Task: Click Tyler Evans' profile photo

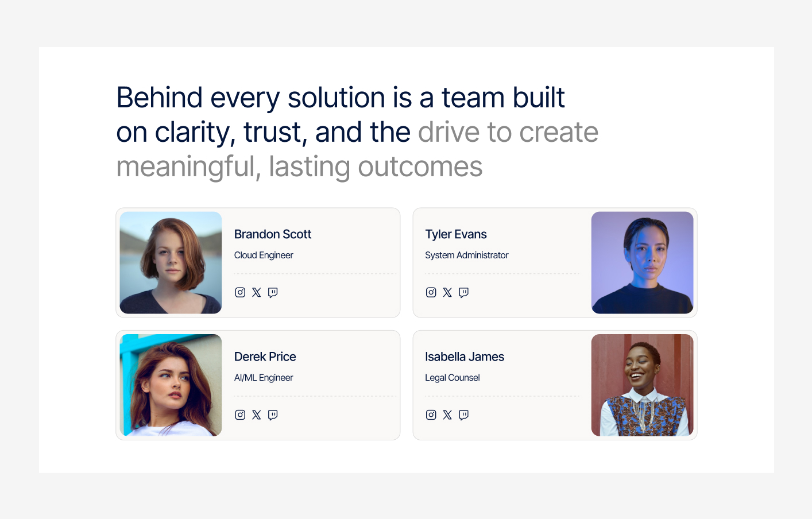Action: 642,263
